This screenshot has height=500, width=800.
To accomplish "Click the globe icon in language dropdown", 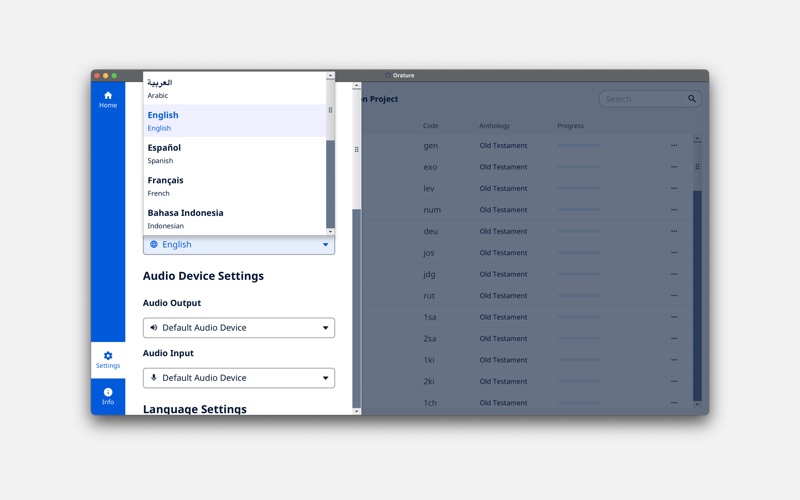I will point(154,244).
